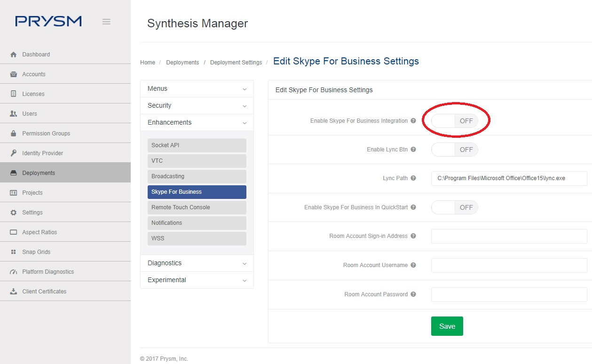Screen dimensions: 592x364
Task: Expand the Security section chevron
Action: point(245,106)
